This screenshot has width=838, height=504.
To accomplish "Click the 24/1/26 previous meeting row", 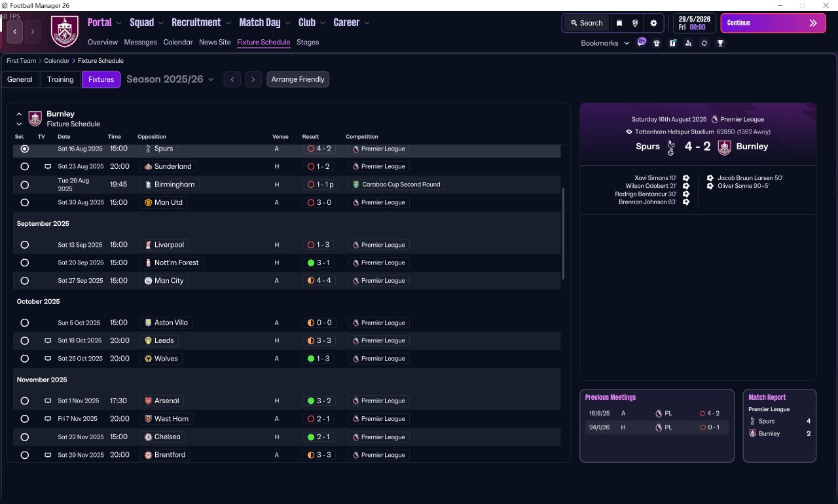I will (657, 427).
